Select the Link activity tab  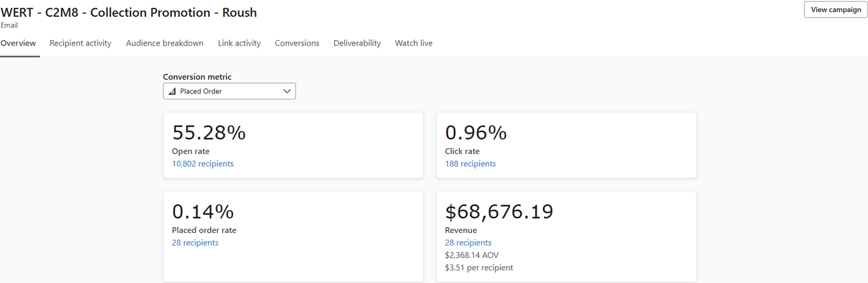point(239,43)
